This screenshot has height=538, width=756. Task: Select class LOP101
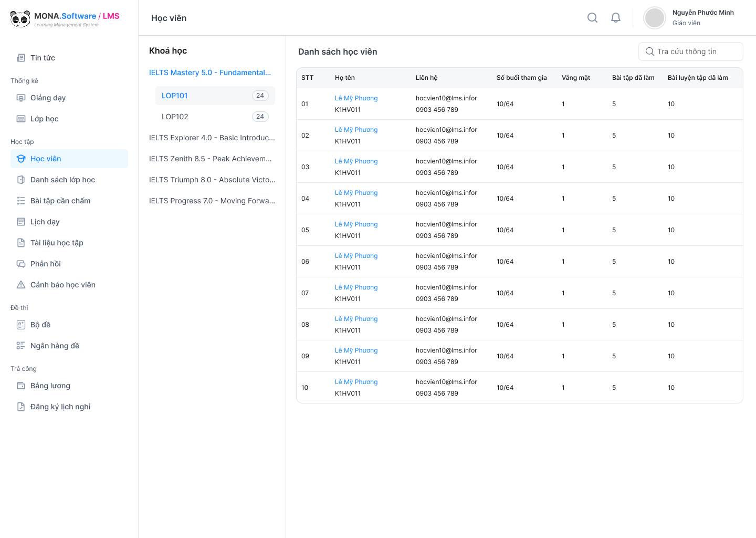(x=215, y=96)
